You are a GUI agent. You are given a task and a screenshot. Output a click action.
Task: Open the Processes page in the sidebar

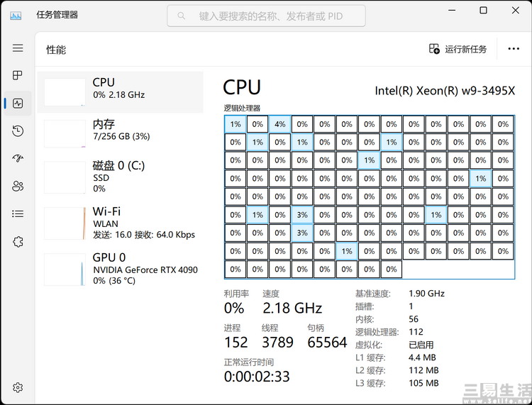(18, 75)
